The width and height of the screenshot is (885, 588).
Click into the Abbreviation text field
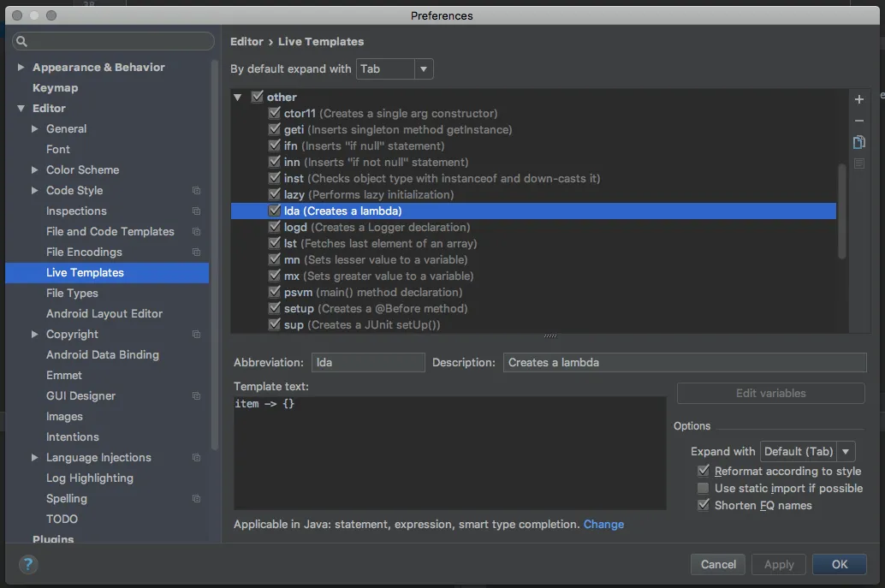point(368,362)
